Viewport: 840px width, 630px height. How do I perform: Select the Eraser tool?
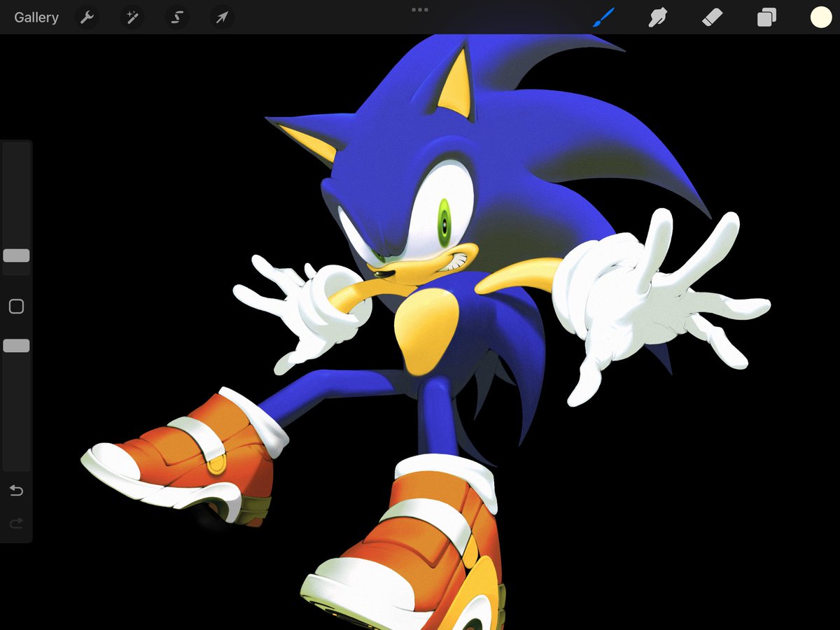click(712, 17)
